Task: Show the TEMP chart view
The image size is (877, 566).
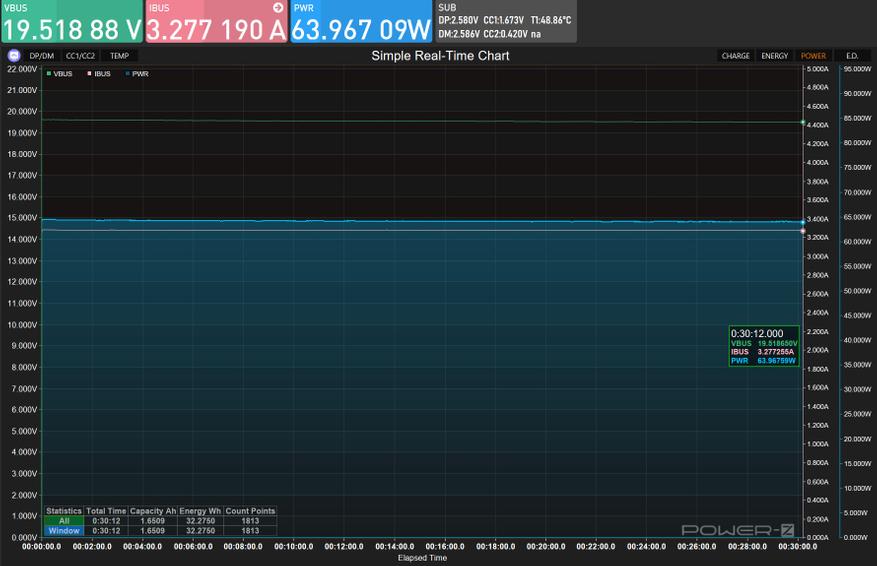Action: (120, 56)
